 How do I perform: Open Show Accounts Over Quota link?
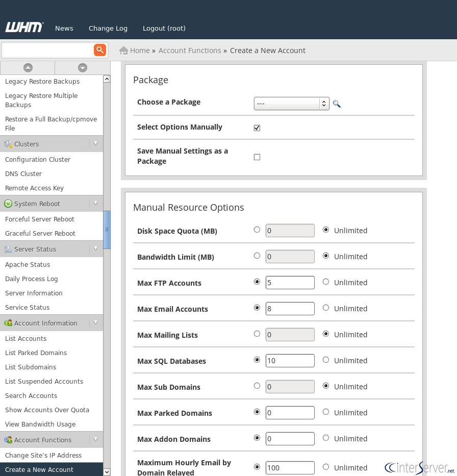point(47,410)
